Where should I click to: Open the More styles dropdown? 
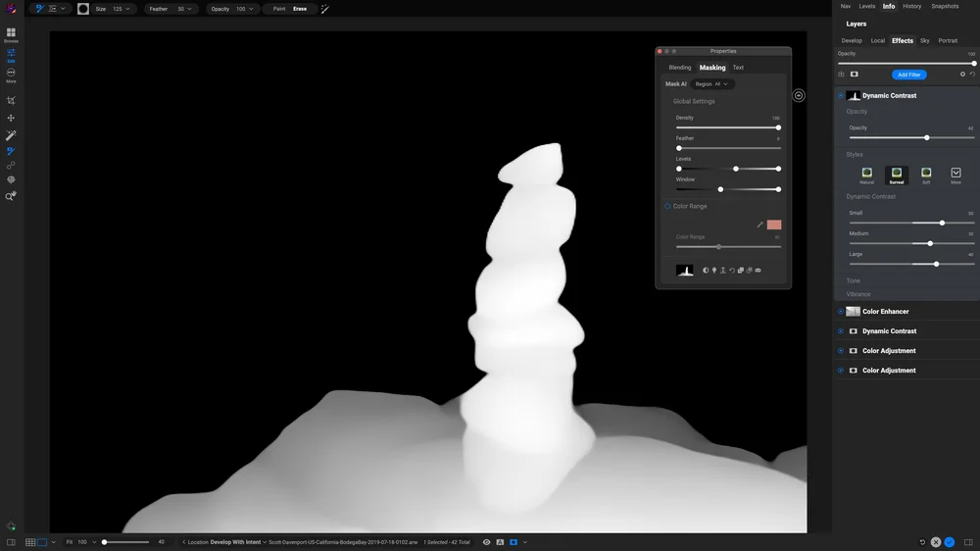pyautogui.click(x=955, y=175)
